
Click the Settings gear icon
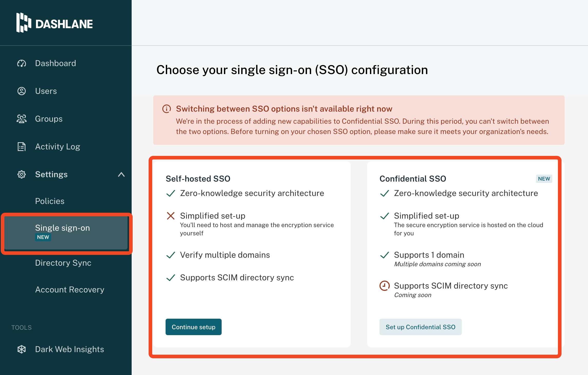pos(22,174)
